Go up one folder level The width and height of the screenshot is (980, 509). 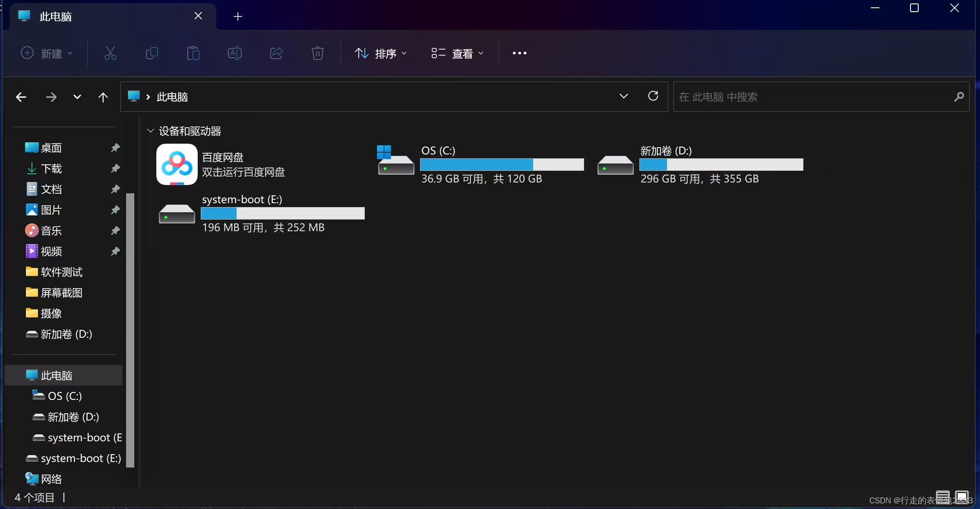[103, 97]
